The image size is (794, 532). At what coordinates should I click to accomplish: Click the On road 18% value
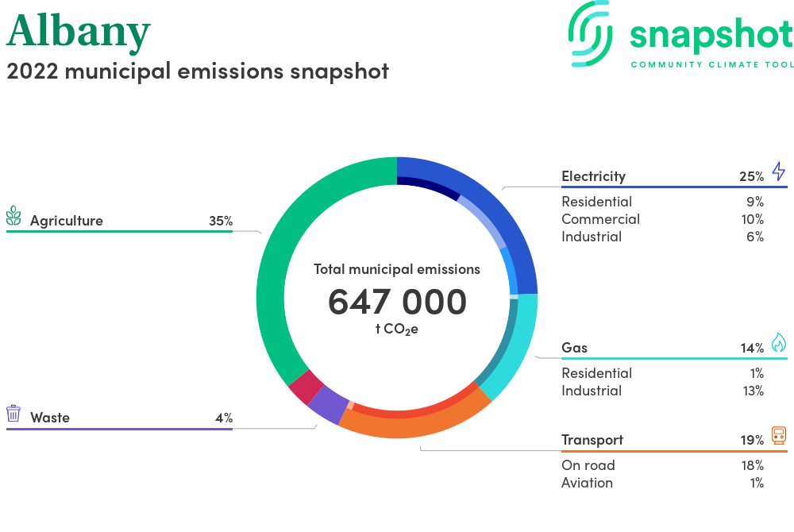[x=753, y=465]
